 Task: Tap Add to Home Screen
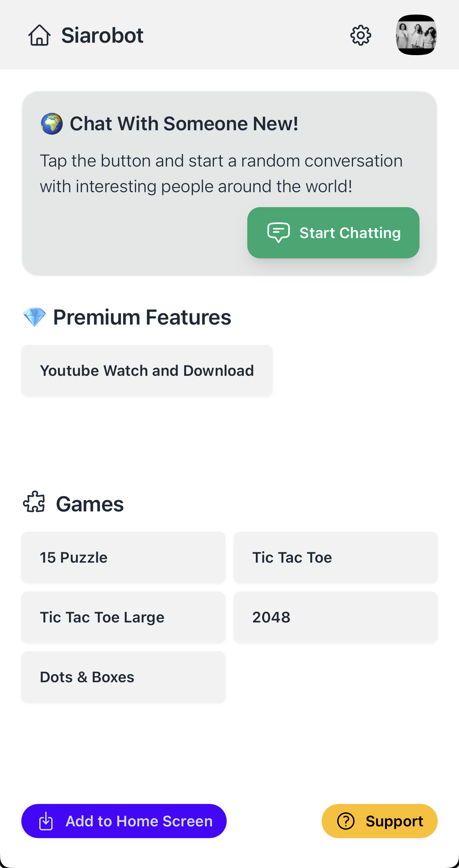pos(124,821)
